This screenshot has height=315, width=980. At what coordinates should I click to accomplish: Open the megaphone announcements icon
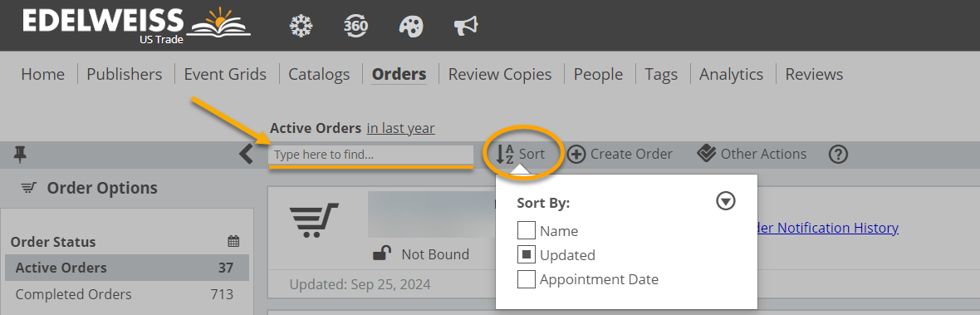(466, 26)
